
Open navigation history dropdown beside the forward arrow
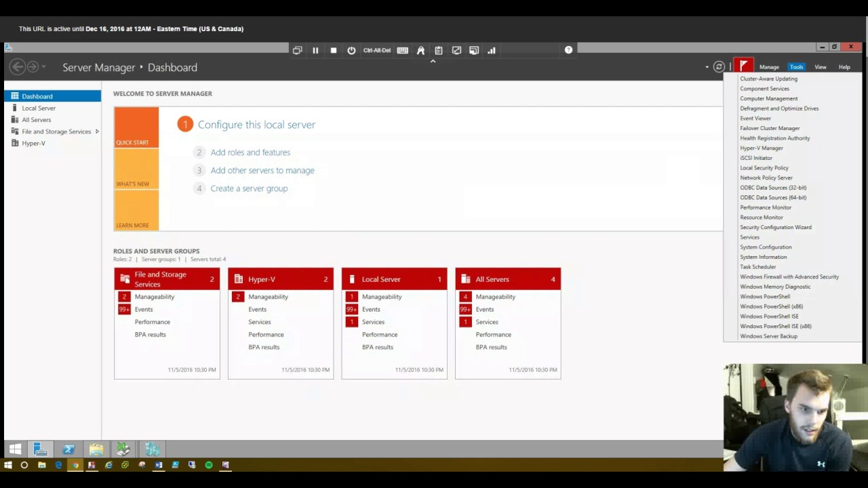click(x=44, y=66)
